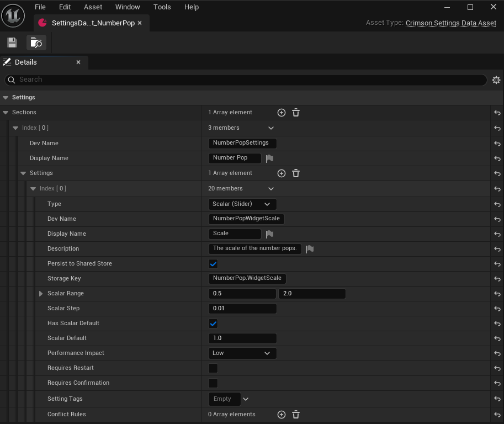Reset Scalar Default to default

click(497, 338)
